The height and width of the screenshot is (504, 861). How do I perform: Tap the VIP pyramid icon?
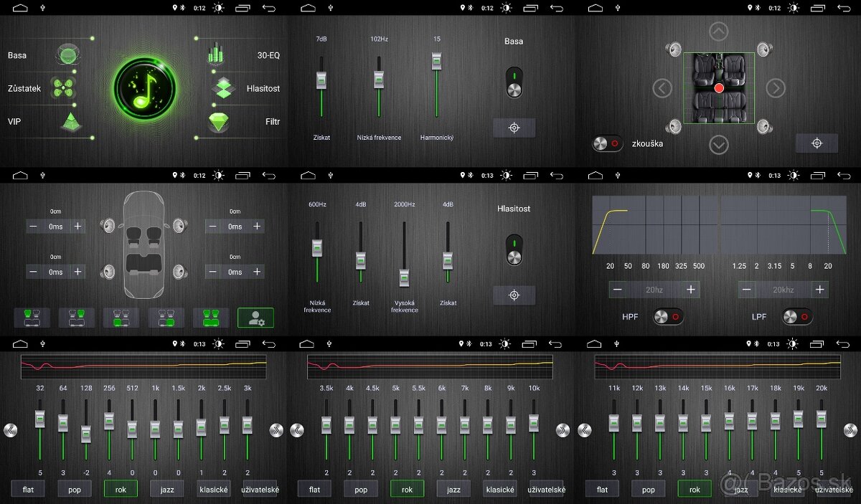click(x=71, y=121)
